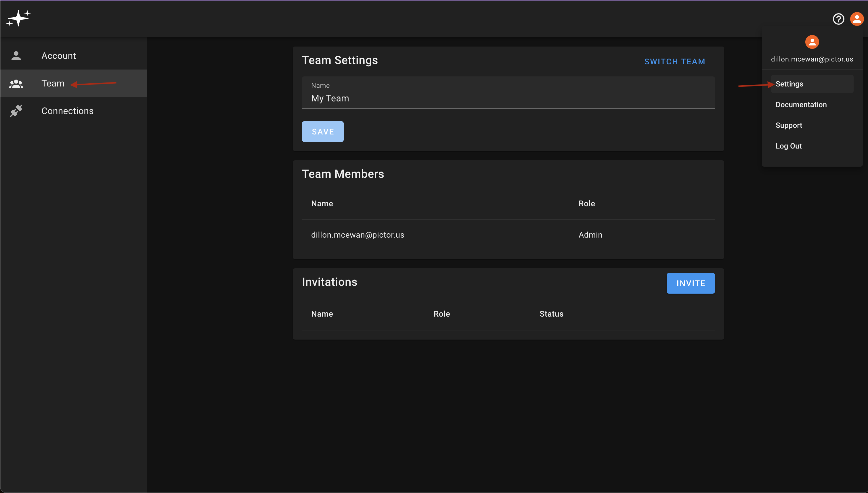The width and height of the screenshot is (868, 493).
Task: Select Log Out from user dropdown menu
Action: click(x=788, y=146)
